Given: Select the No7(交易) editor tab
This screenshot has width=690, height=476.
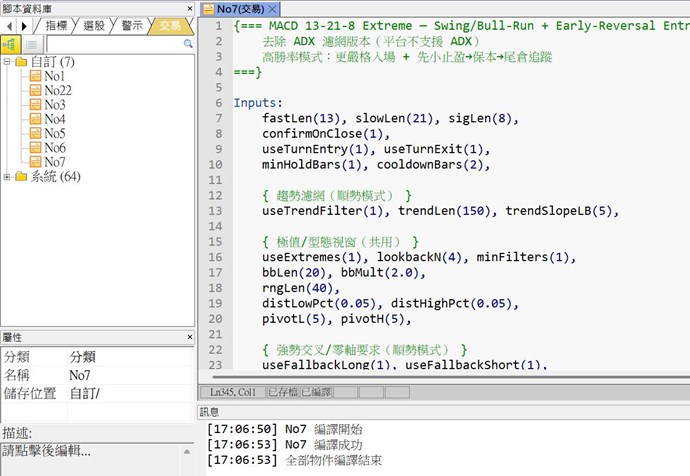Looking at the screenshot, I should [x=240, y=8].
